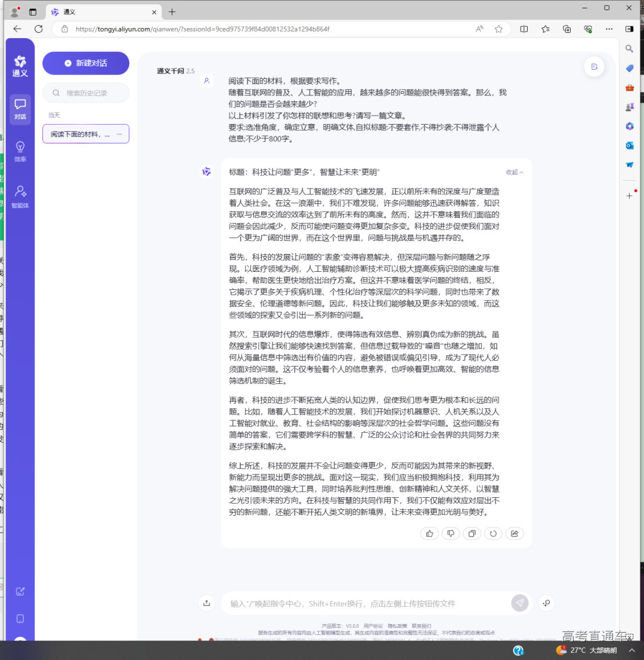Open Edge Settings and more menu
This screenshot has width=644, height=660.
pos(609,28)
